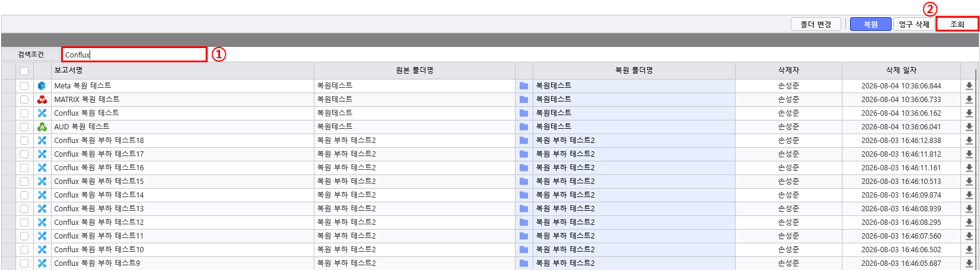Toggle the select-all checkbox in header
The width and height of the screenshot is (980, 270).
(24, 71)
